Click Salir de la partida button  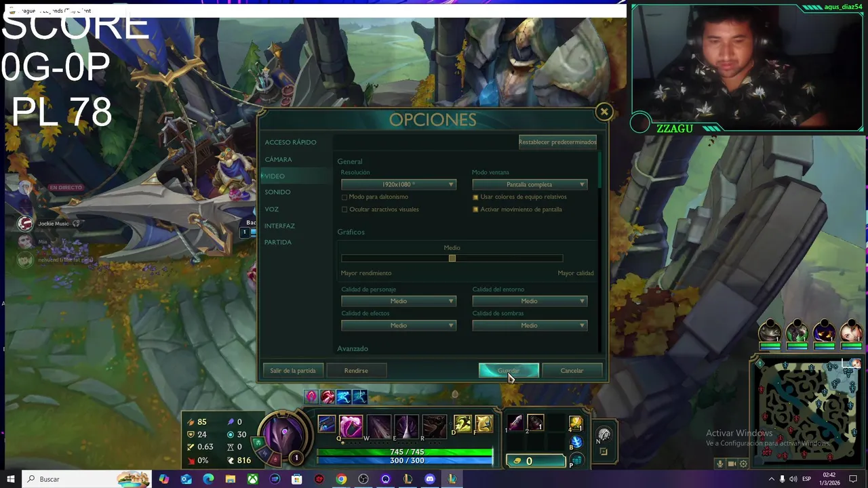293,371
